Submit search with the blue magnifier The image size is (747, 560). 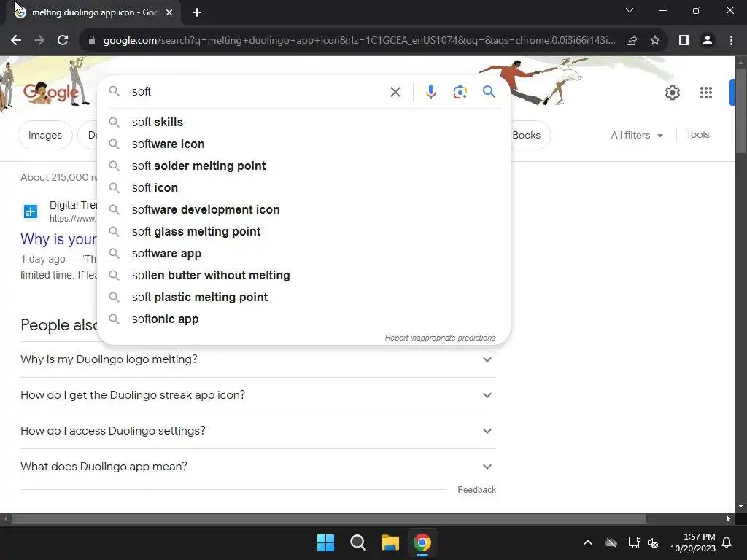[489, 91]
